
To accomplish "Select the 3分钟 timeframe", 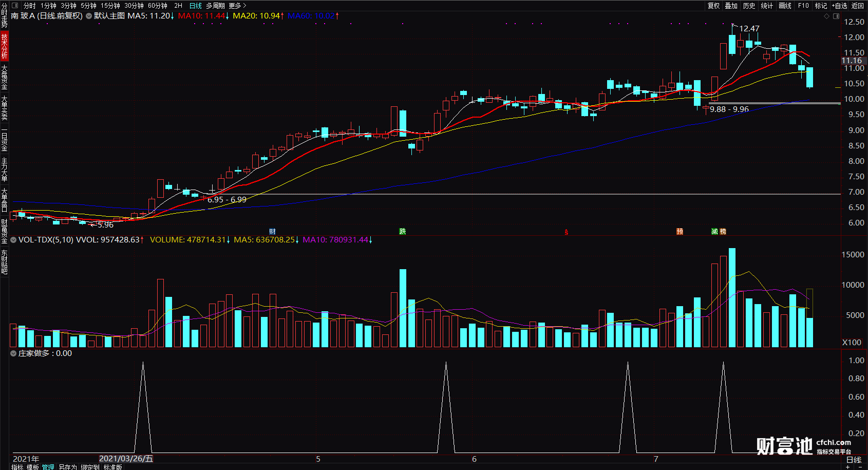I will click(68, 6).
